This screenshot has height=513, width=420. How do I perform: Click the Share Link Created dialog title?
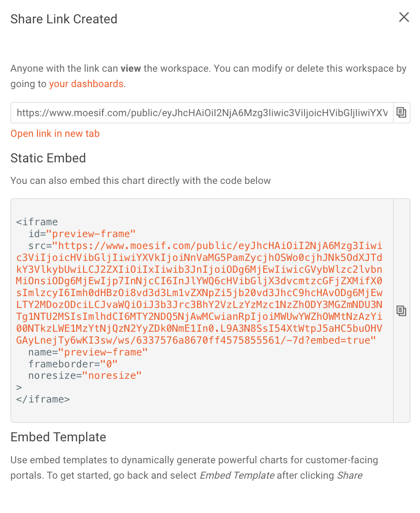63,19
